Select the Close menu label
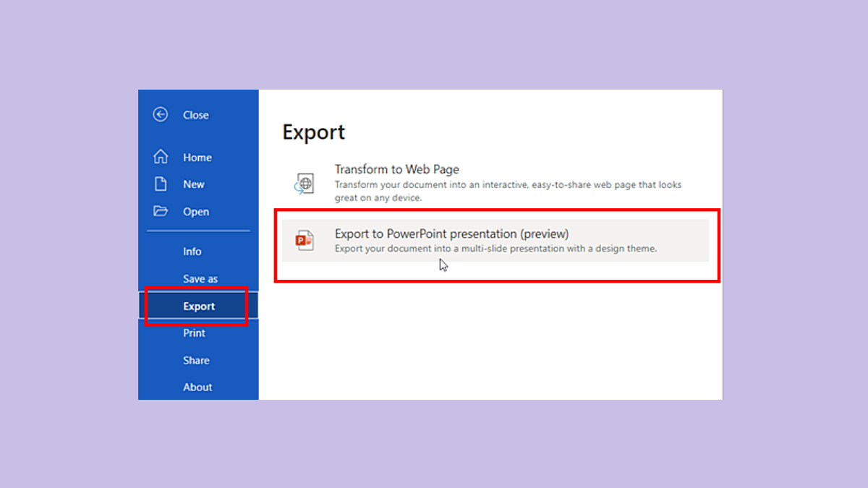 pos(195,115)
